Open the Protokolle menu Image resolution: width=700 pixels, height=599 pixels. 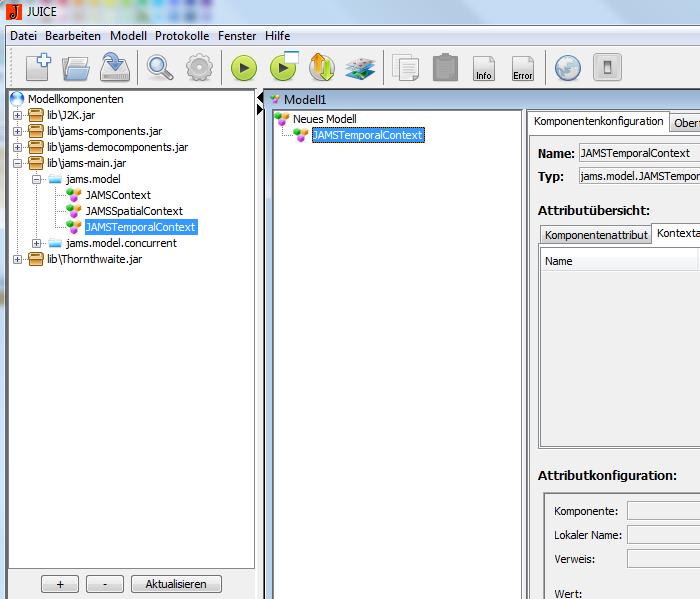click(x=182, y=36)
